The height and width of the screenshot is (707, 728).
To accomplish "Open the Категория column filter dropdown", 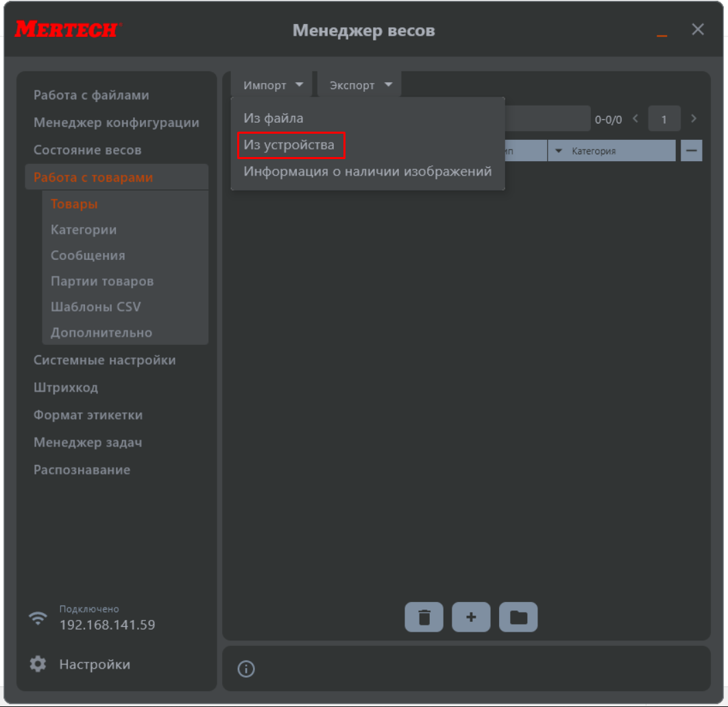I will pyautogui.click(x=559, y=151).
